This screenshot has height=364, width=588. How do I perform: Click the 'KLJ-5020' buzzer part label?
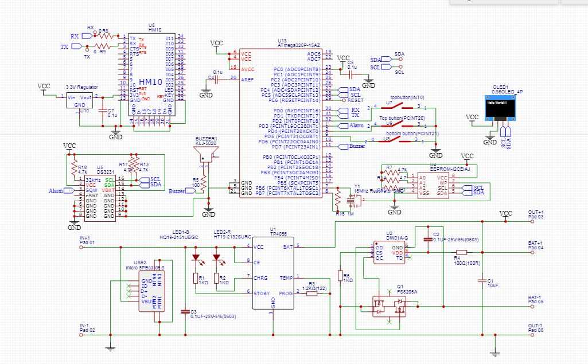pos(206,143)
